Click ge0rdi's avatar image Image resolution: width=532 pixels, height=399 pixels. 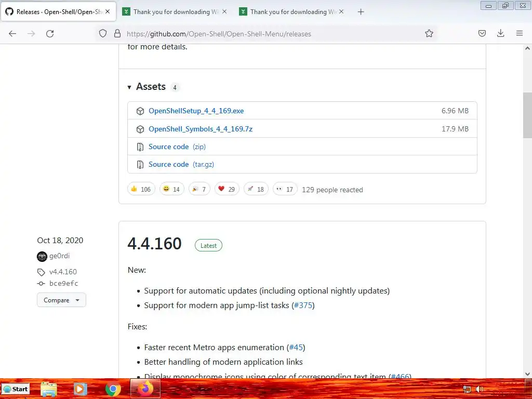pyautogui.click(x=42, y=257)
